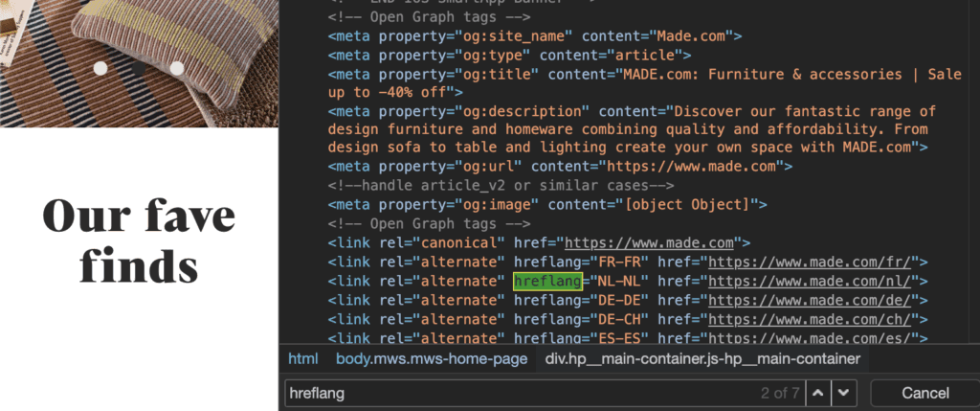Image resolution: width=980 pixels, height=411 pixels.
Task: Click the highlighted hreflang attribute
Action: pos(546,281)
